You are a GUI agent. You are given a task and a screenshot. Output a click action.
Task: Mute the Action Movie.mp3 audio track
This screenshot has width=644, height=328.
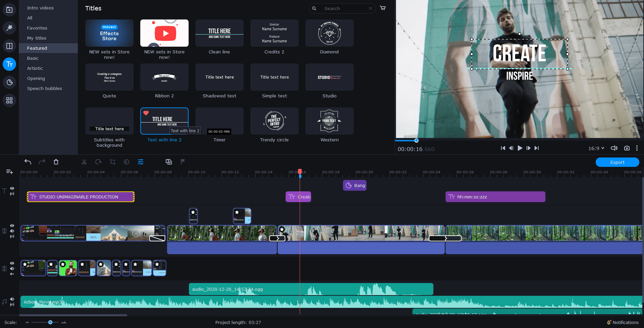(x=12, y=299)
